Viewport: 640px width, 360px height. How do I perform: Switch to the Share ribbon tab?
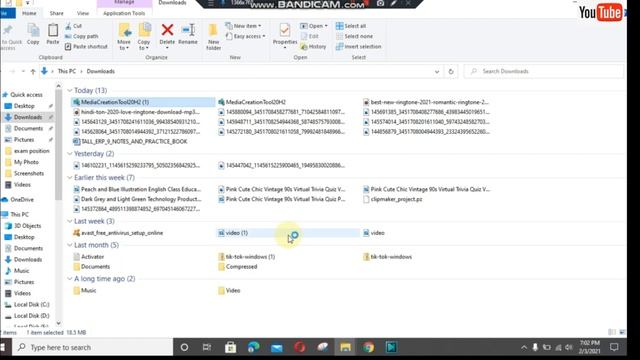point(56,13)
